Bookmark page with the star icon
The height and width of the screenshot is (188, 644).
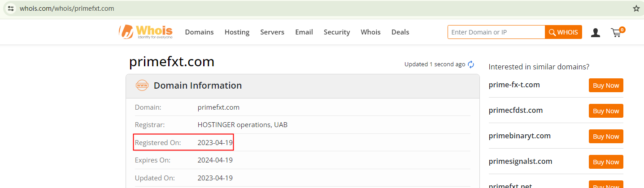[x=636, y=9]
